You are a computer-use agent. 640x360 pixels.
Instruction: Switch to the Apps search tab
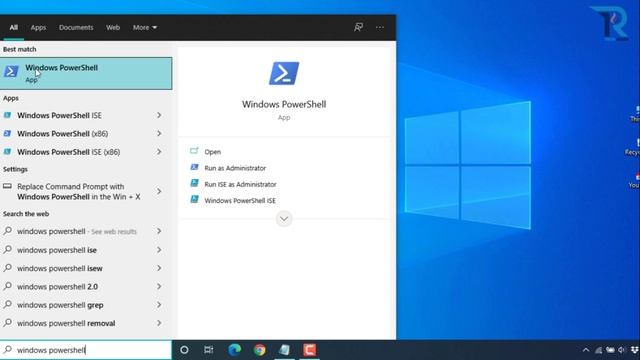click(x=38, y=27)
